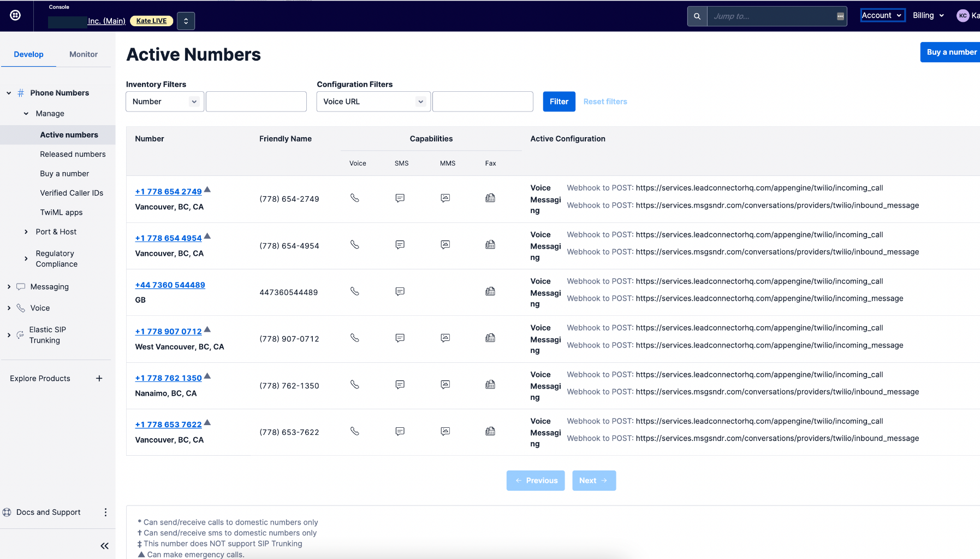Open number +1 778 654 2749

tap(168, 192)
